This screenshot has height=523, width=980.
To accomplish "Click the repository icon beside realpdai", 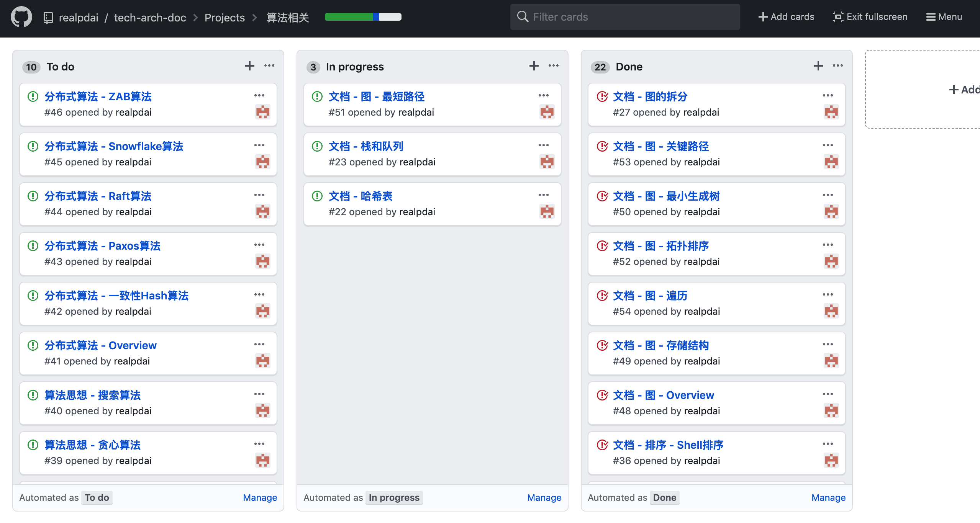I will coord(48,18).
